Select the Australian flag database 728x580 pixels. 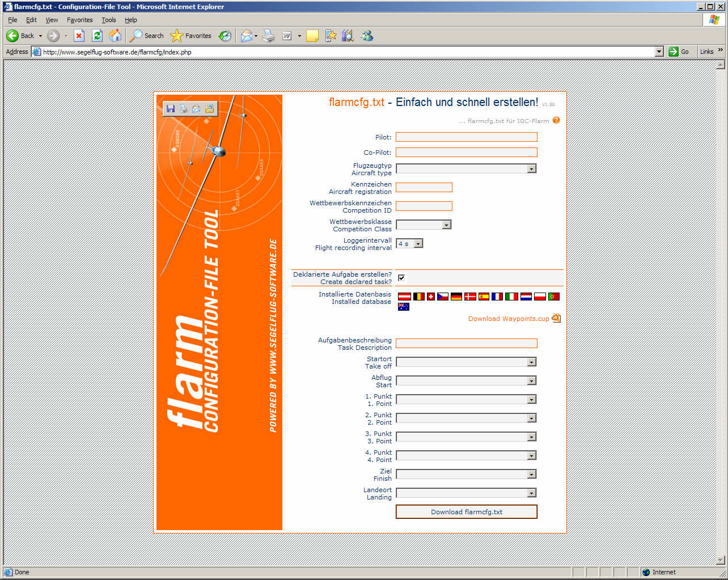point(404,307)
